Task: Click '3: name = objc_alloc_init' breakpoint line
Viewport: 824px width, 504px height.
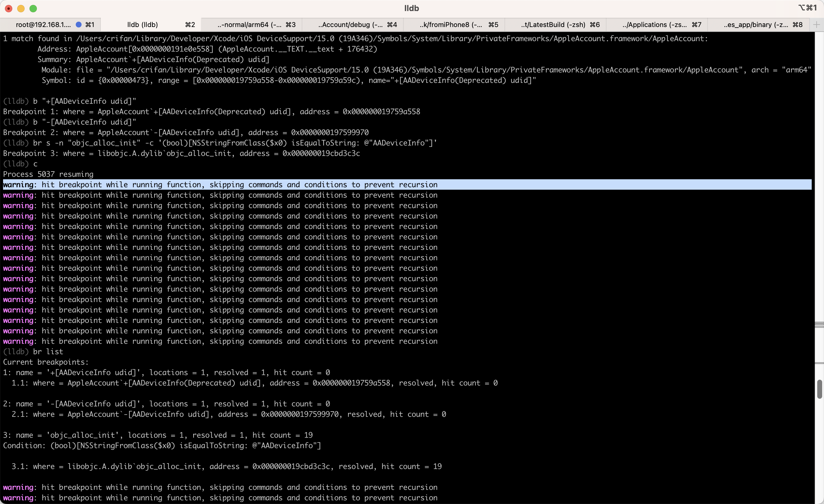Action: tap(158, 435)
